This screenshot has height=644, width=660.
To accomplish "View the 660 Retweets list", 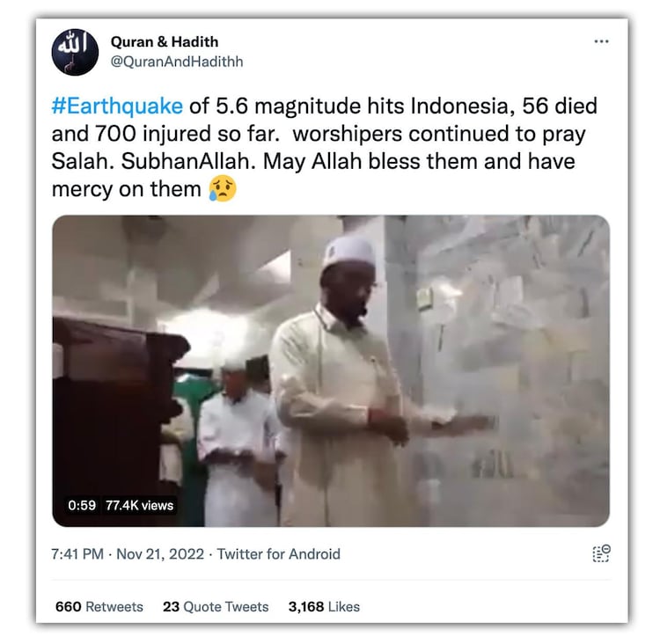I will pyautogui.click(x=99, y=606).
